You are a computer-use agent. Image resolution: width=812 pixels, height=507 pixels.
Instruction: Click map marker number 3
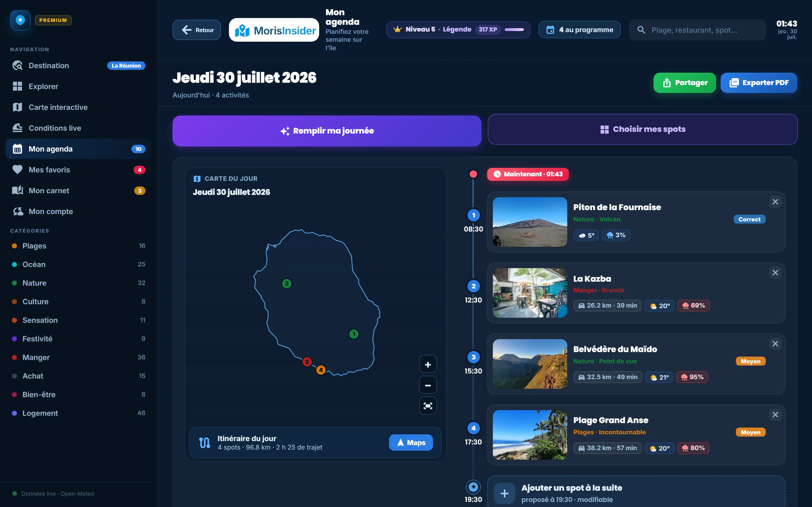[286, 284]
